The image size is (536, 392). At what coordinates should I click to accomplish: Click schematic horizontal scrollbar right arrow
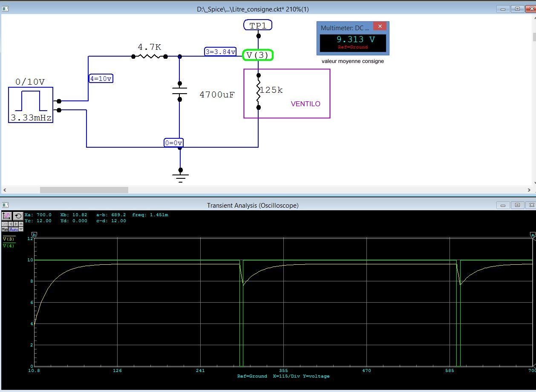pyautogui.click(x=529, y=190)
